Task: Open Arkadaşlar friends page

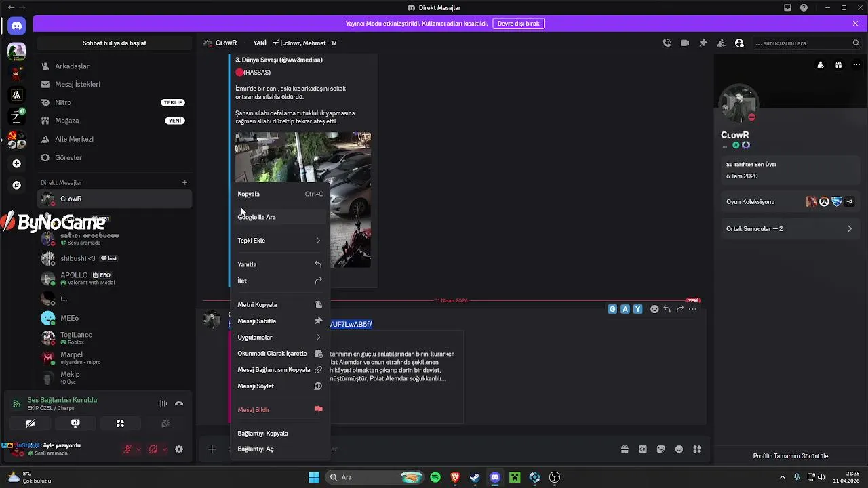Action: click(115, 66)
